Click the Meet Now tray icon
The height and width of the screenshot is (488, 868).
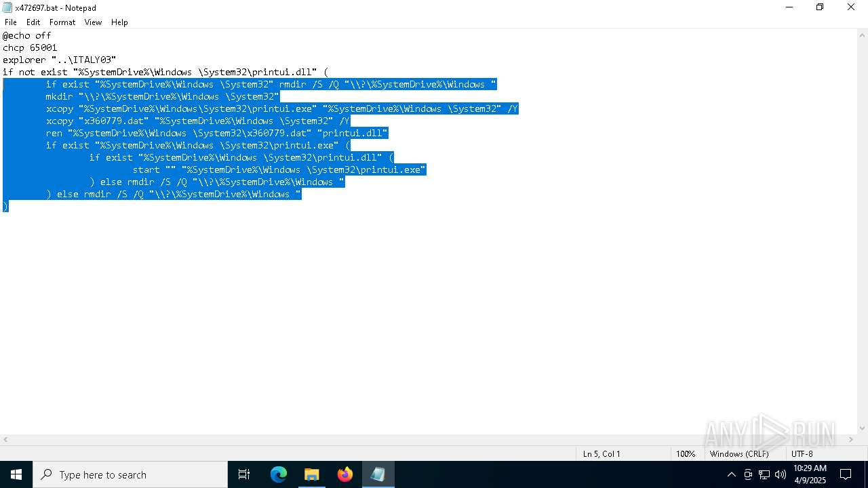[748, 474]
